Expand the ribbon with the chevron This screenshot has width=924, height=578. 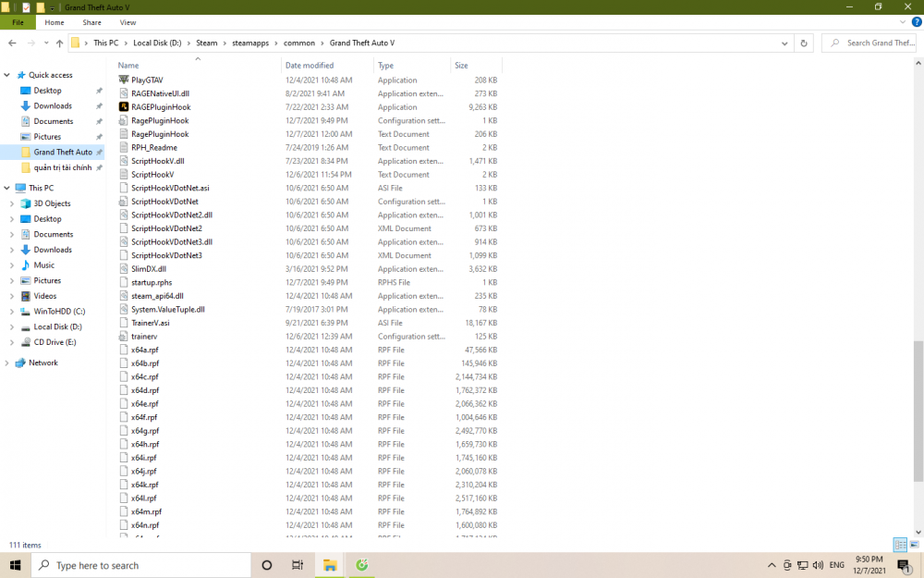click(x=902, y=22)
